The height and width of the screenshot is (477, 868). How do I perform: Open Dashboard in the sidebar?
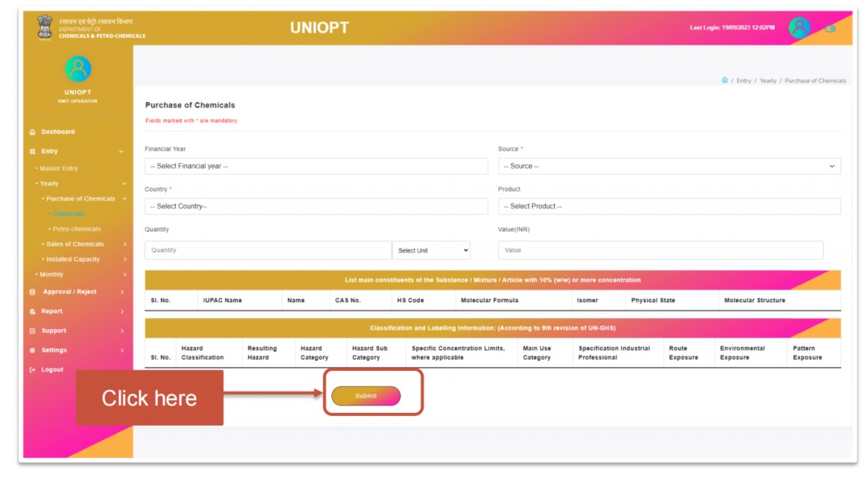57,132
